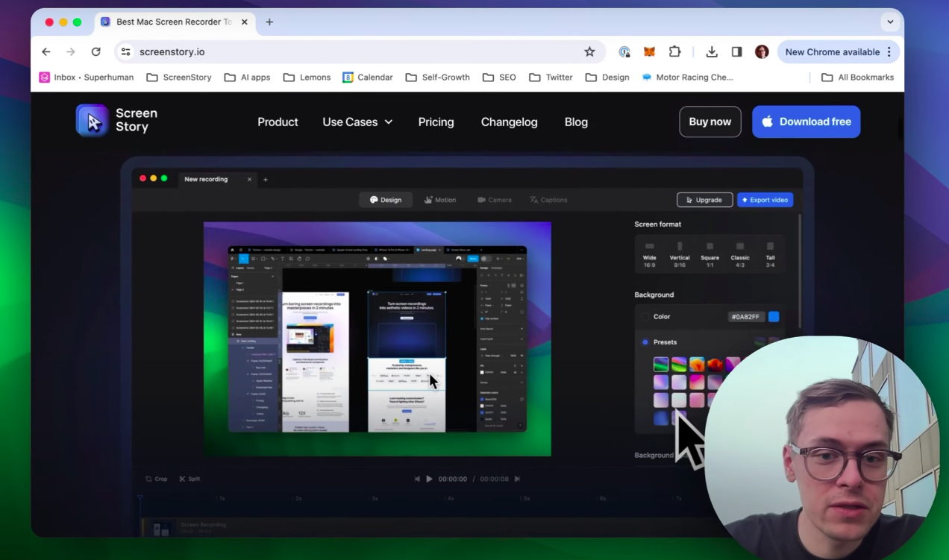Expand the Use Cases dropdown menu

(x=357, y=122)
